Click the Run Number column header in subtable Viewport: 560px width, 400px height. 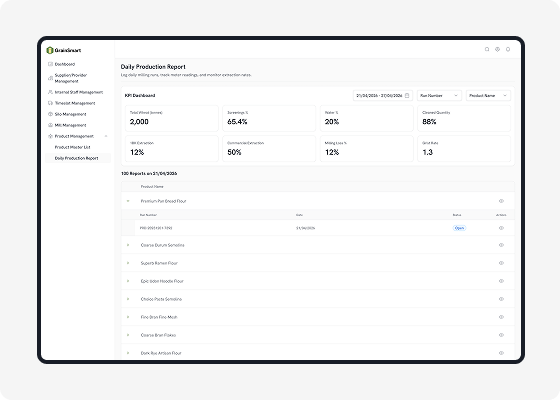coord(148,215)
